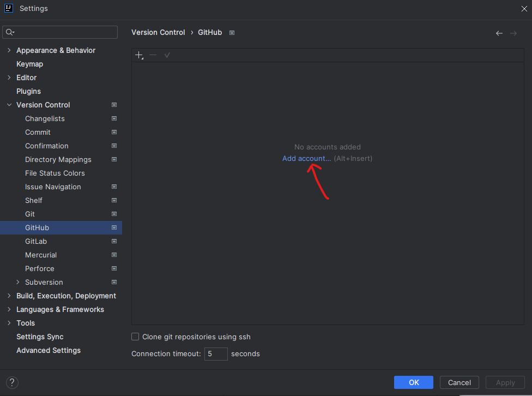Open the Plugins settings page

click(28, 91)
